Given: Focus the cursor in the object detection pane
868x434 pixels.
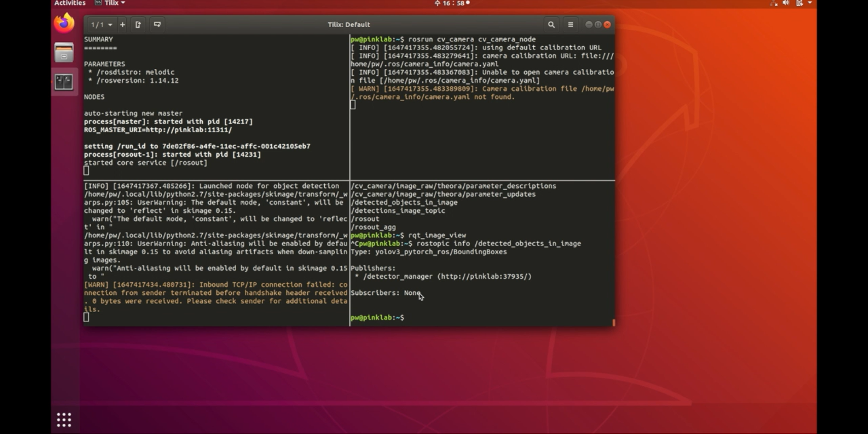Looking at the screenshot, I should [x=86, y=317].
